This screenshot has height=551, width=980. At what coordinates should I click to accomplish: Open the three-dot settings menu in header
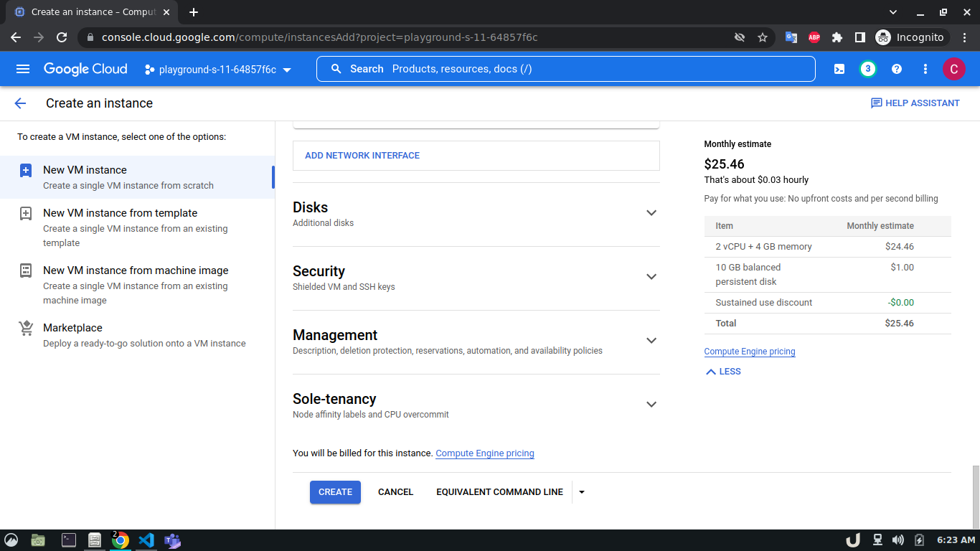tap(925, 69)
